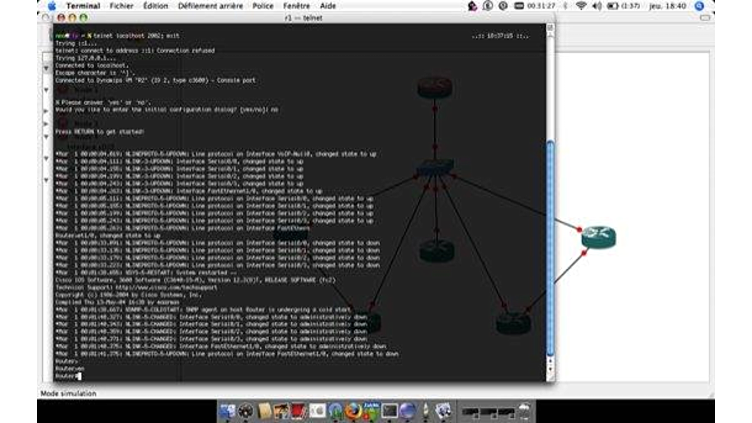Open the Fichier menu
Image resolution: width=752 pixels, height=423 pixels.
pos(123,5)
